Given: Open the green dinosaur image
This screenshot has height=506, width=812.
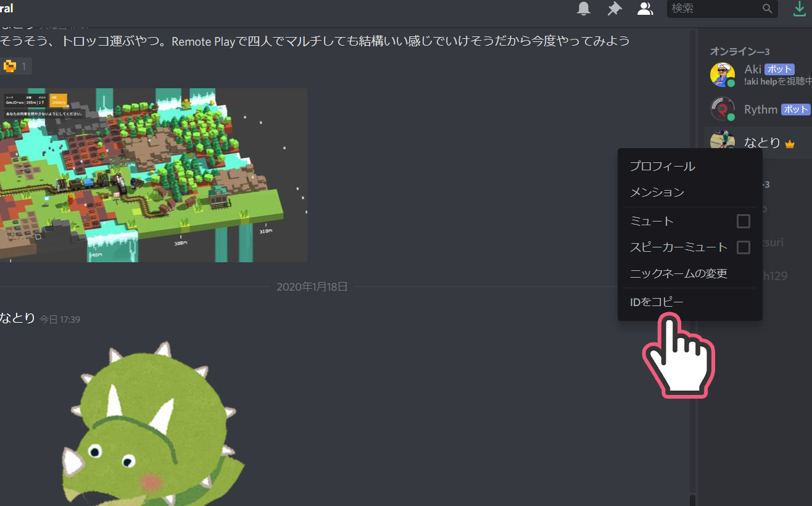Looking at the screenshot, I should click(x=154, y=423).
